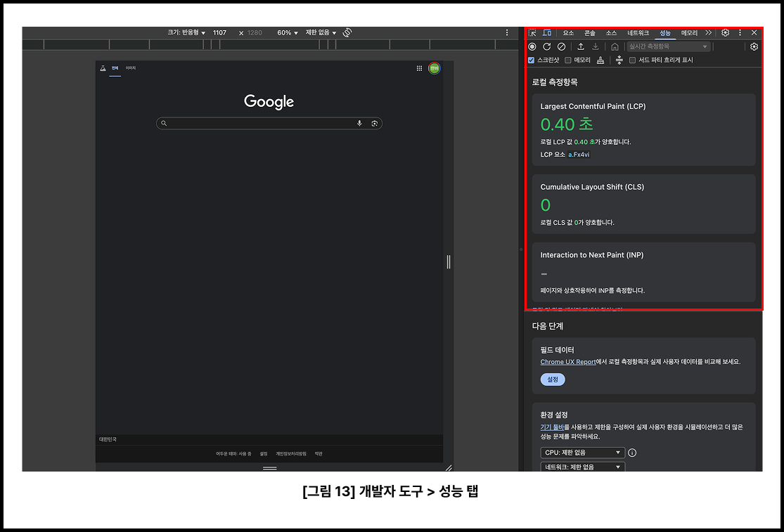Switch to the 네트워크 tab
The image size is (784, 532).
point(638,33)
